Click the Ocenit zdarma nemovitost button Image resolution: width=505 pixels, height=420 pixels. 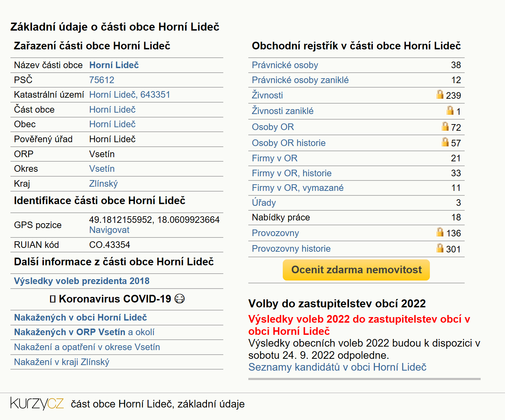pyautogui.click(x=356, y=270)
